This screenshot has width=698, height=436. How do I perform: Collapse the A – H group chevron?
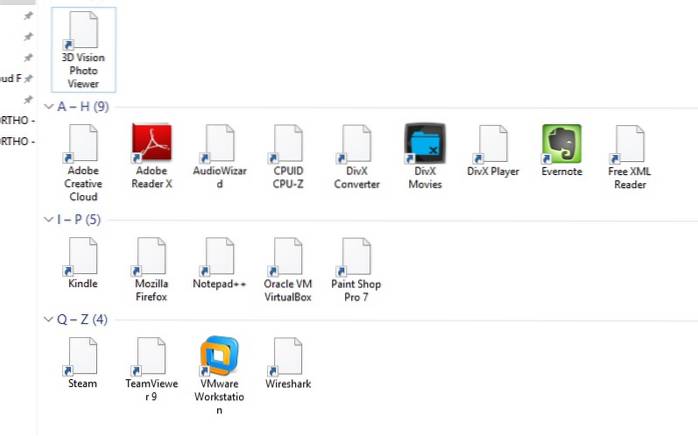tap(48, 107)
